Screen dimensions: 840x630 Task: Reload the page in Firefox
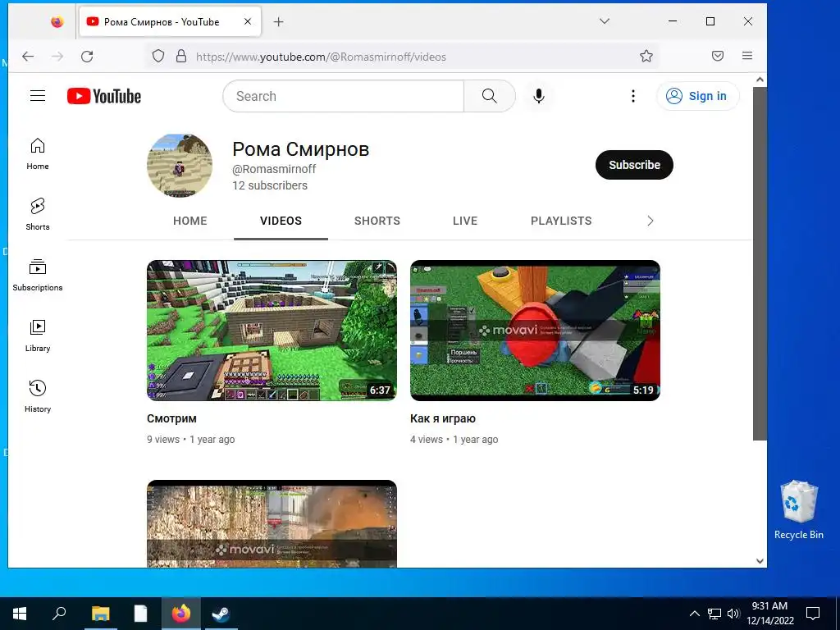point(87,57)
